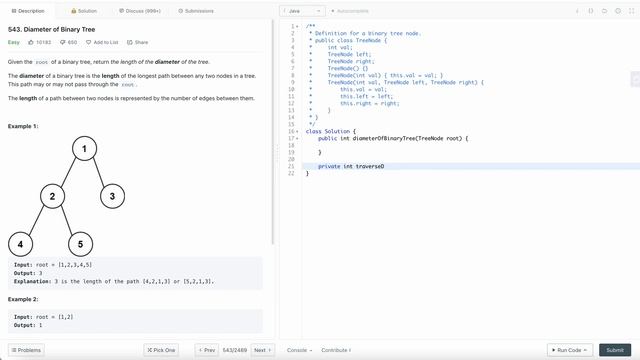640x360 pixels.
Task: Open the Discuss tab
Action: pos(140,11)
